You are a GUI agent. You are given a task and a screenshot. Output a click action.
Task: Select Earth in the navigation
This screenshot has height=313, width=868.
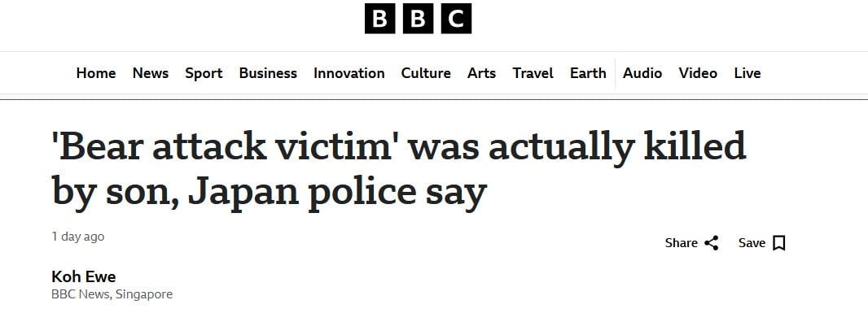click(588, 73)
